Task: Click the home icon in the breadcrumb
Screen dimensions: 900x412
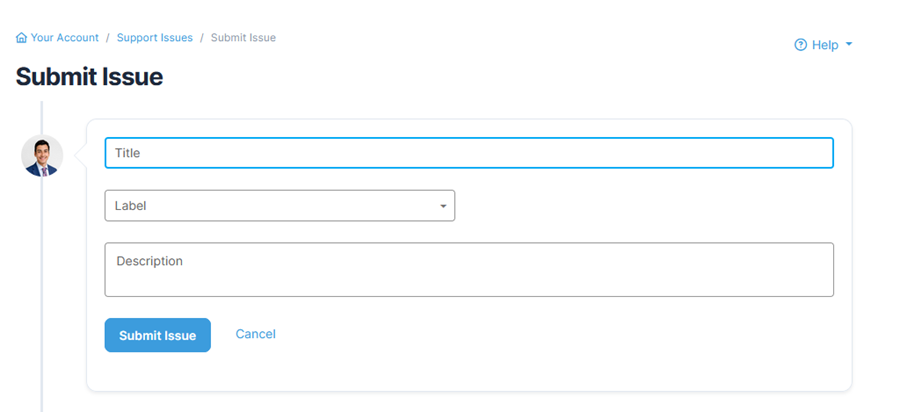Action: pyautogui.click(x=21, y=38)
